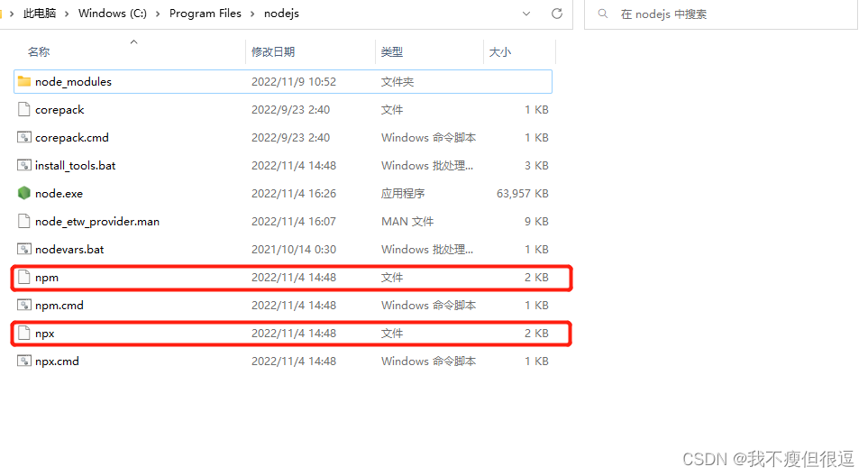The width and height of the screenshot is (868, 476).
Task: Select the npx.cmd script icon
Action: (23, 361)
